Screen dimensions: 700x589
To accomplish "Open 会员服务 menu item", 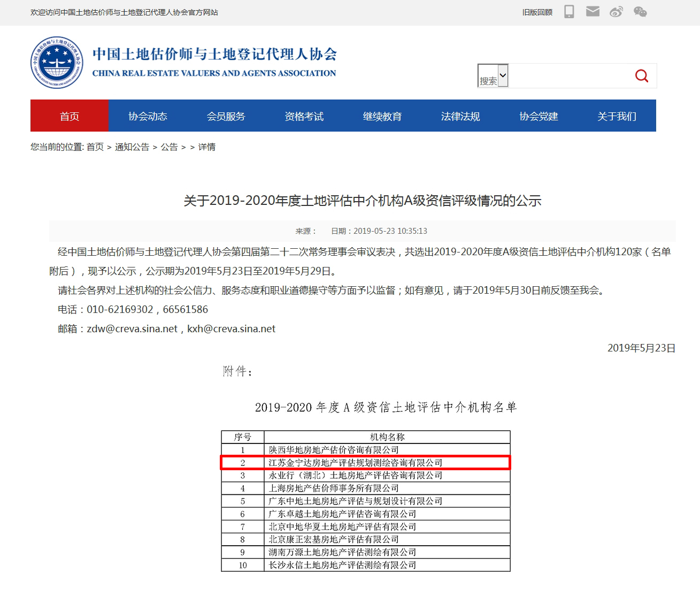I will (x=226, y=116).
